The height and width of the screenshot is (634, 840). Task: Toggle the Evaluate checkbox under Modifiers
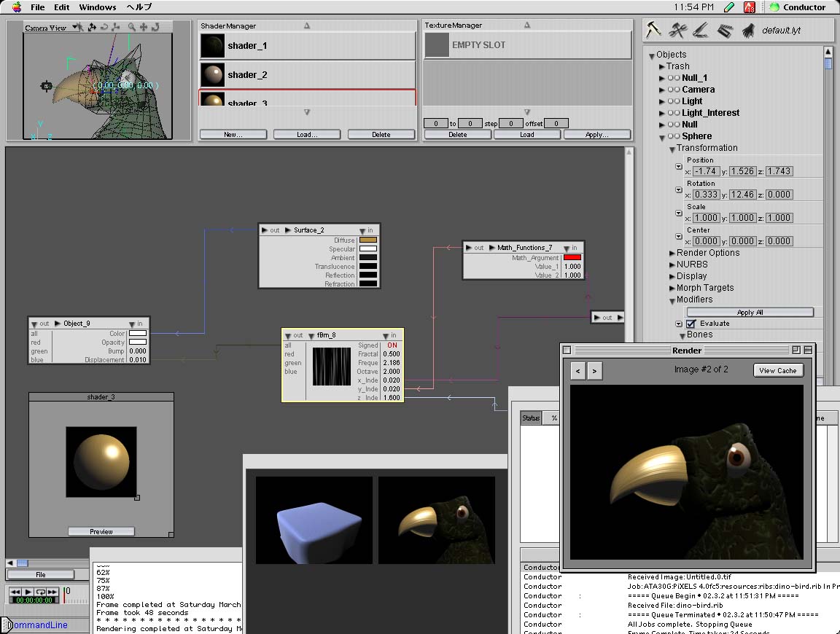click(691, 324)
